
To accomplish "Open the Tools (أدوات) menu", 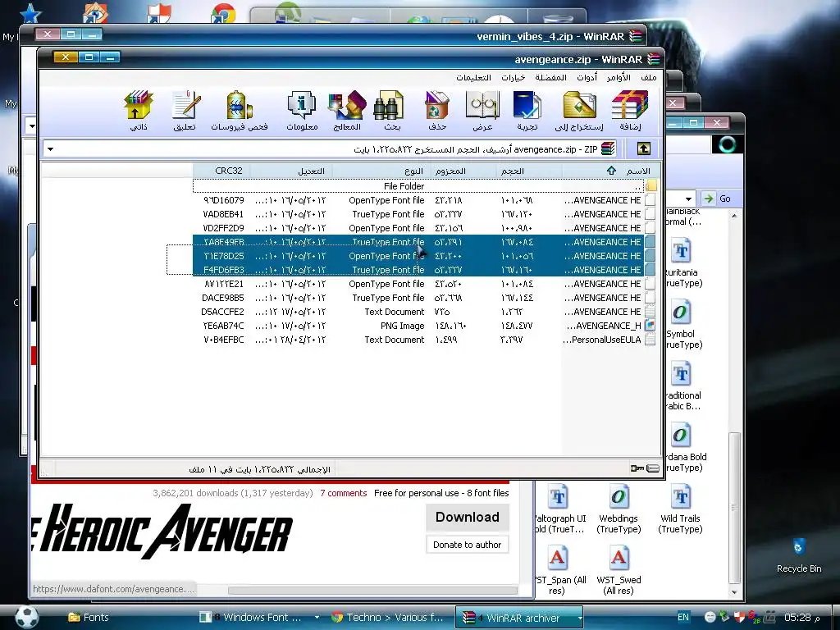I will tap(587, 77).
